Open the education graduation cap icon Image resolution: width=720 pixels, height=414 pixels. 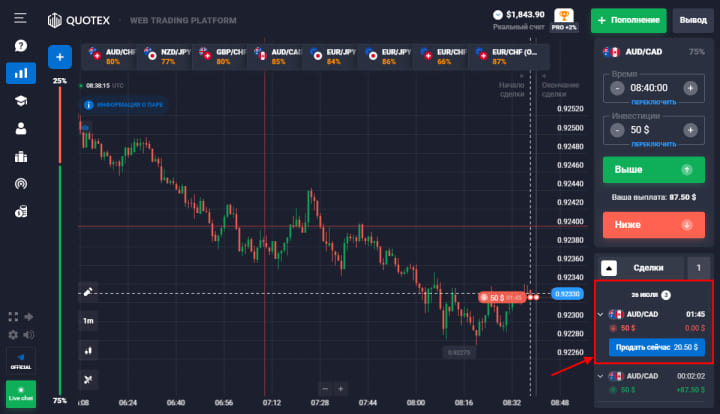tap(20, 100)
